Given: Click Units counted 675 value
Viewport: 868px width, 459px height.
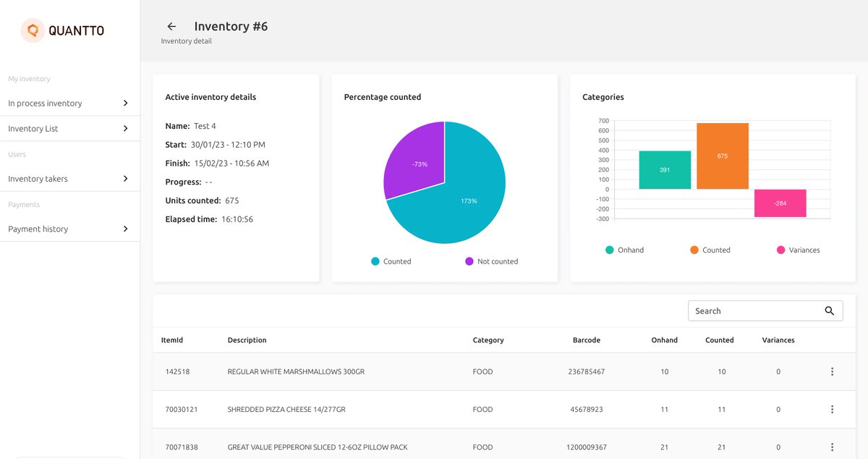Looking at the screenshot, I should click(231, 201).
